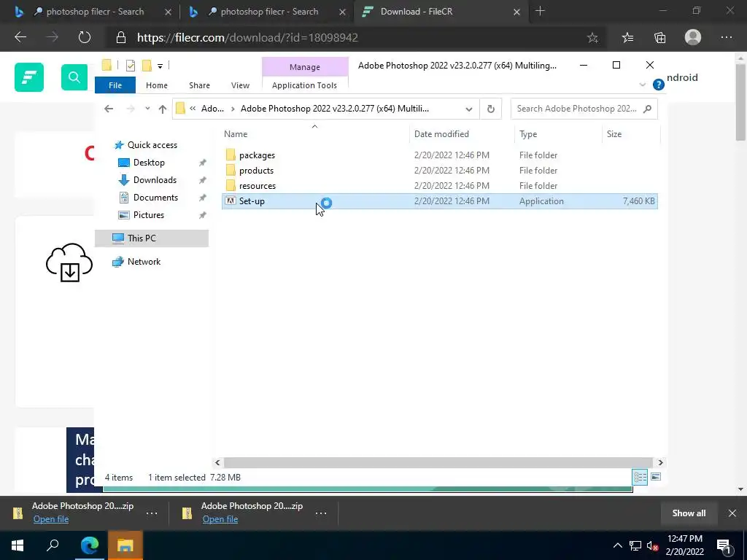Select Pictures in navigation pane
Screen dimensions: 747x560
149,215
